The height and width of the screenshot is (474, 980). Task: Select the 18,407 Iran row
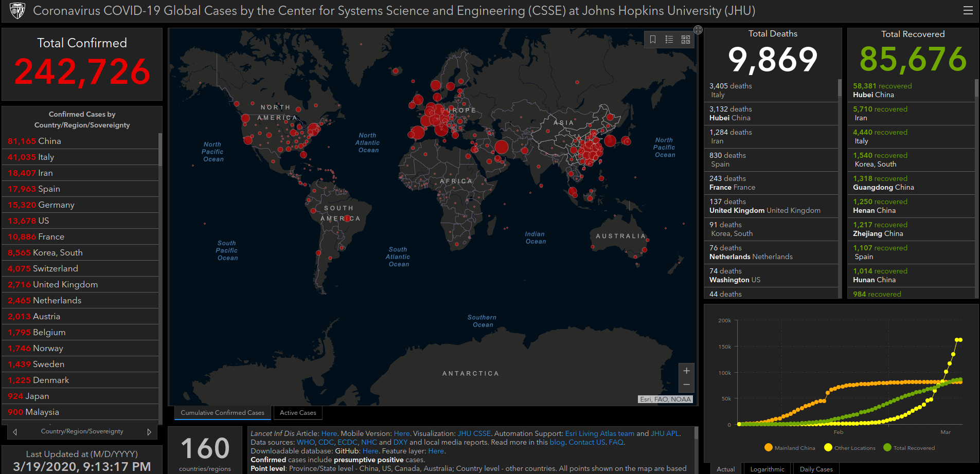tap(80, 173)
